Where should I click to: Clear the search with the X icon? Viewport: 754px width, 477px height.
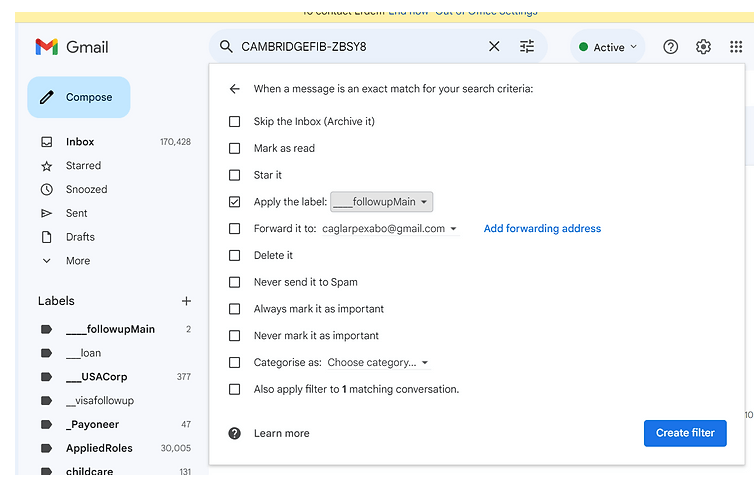pos(494,47)
